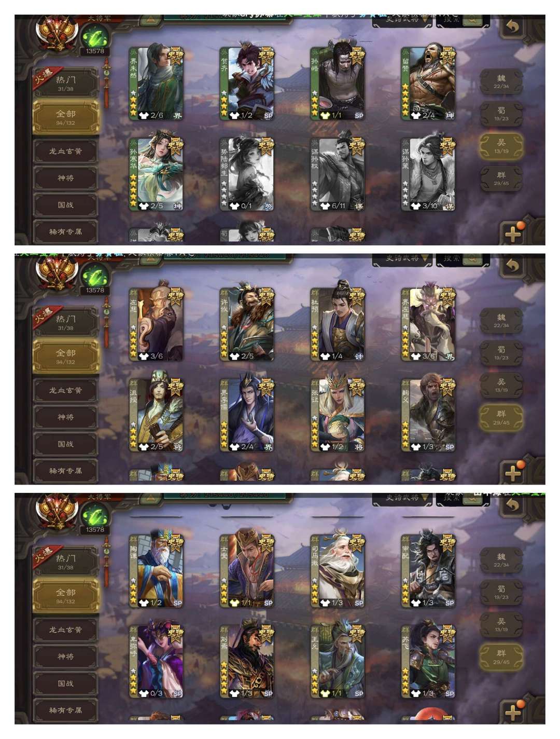Expand 史诗武将 dropdown above the 界左慈 card
Image resolution: width=560 pixels, height=739 pixels.
(402, 258)
